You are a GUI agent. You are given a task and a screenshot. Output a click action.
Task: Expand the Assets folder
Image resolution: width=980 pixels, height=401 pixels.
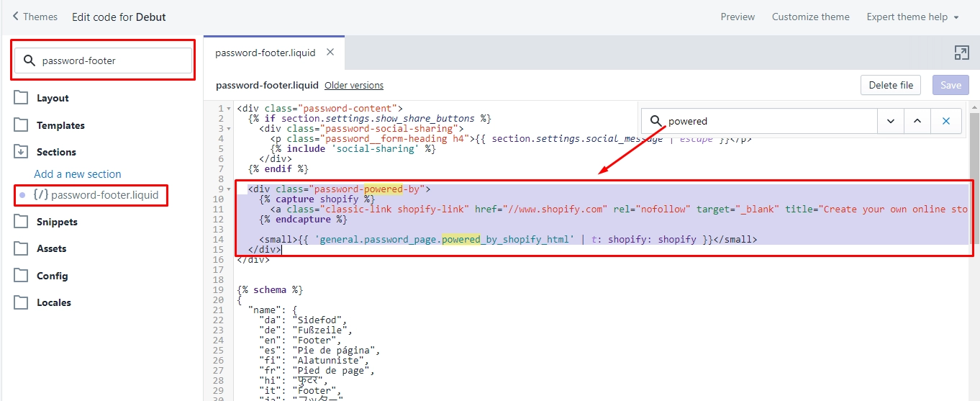point(51,248)
